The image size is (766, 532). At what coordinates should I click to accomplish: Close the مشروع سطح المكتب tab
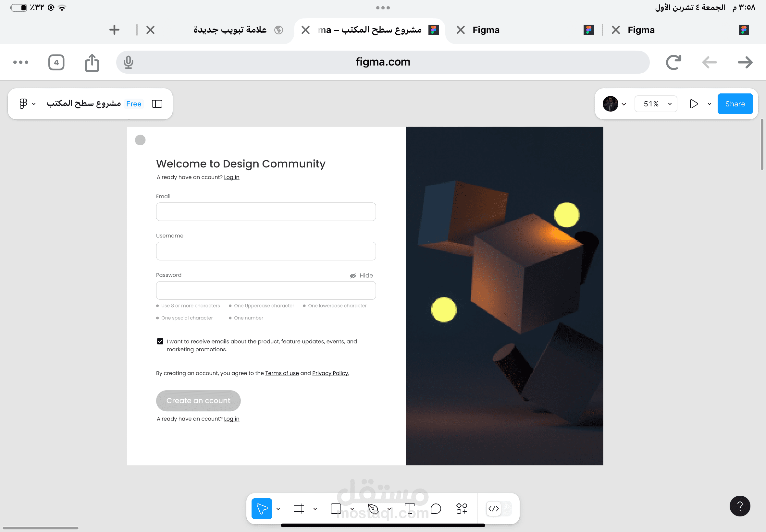coord(305,30)
